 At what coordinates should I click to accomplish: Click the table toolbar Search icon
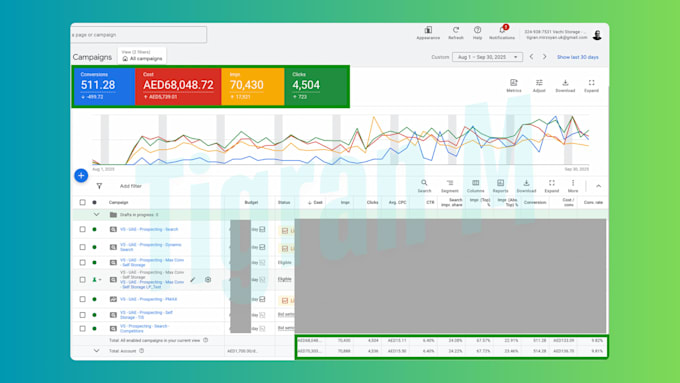(x=424, y=183)
